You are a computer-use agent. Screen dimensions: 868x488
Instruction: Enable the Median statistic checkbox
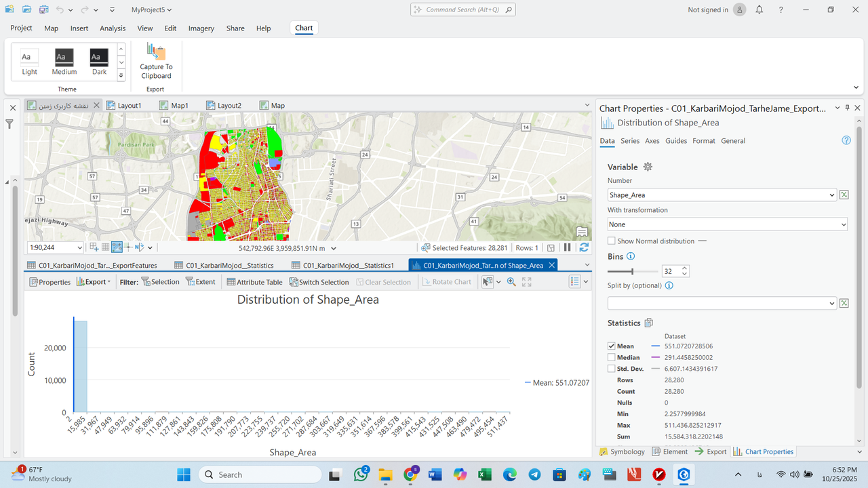point(612,357)
